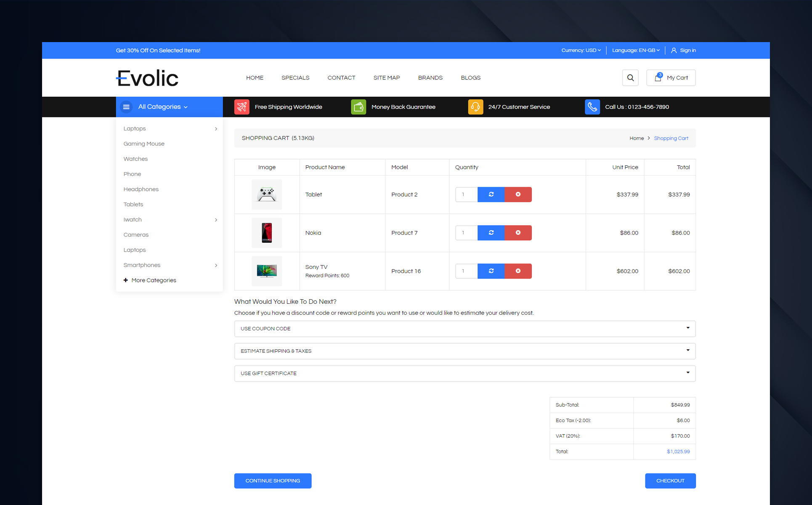Viewport: 812px width, 505px height.
Task: Open My Cart bag icon
Action: (x=658, y=77)
